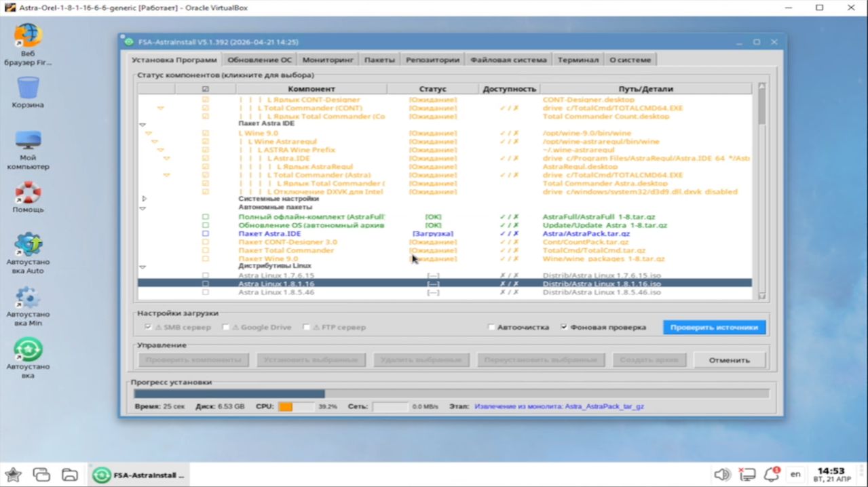
Task: Click the volume speaker tray icon
Action: click(x=722, y=474)
